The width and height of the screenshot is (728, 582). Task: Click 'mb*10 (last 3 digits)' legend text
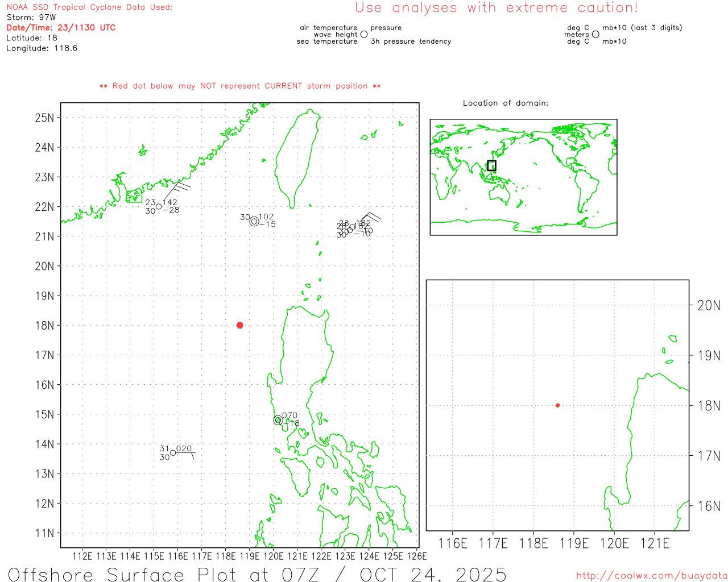coord(642,27)
